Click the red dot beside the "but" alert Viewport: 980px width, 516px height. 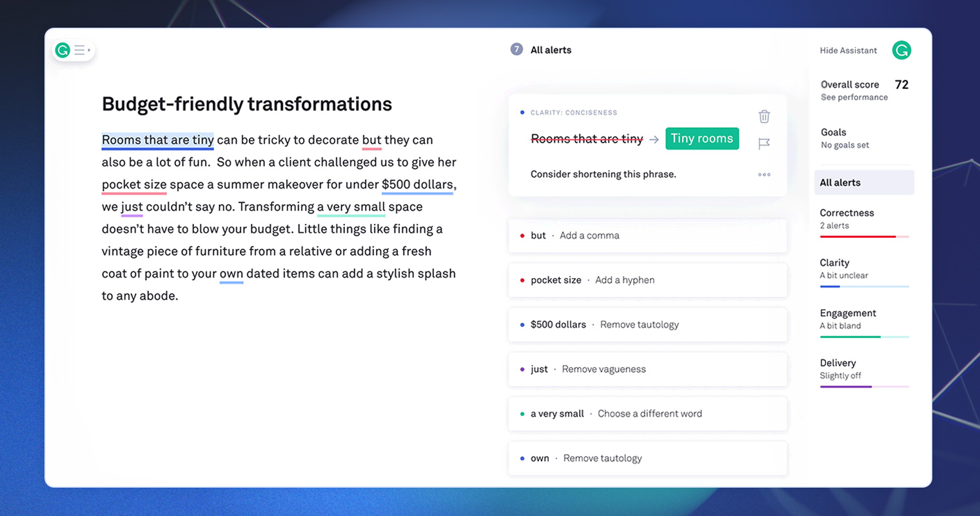[x=522, y=235]
